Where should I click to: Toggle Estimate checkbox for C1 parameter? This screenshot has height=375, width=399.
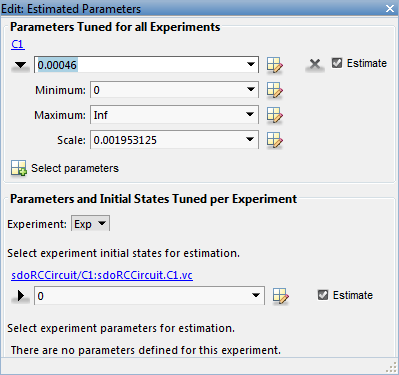pyautogui.click(x=337, y=63)
